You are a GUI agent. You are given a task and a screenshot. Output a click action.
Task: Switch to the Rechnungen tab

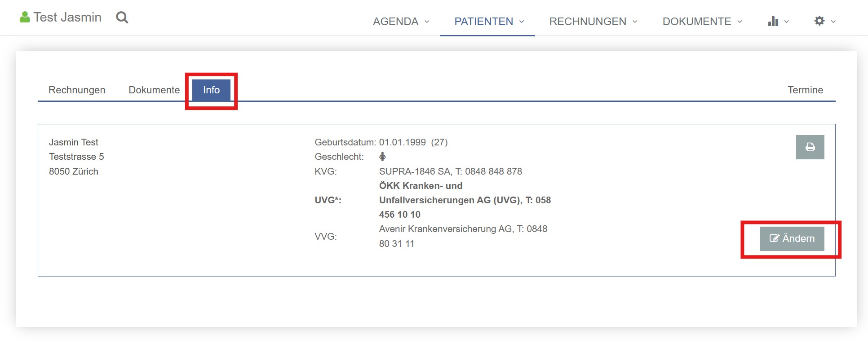[77, 90]
